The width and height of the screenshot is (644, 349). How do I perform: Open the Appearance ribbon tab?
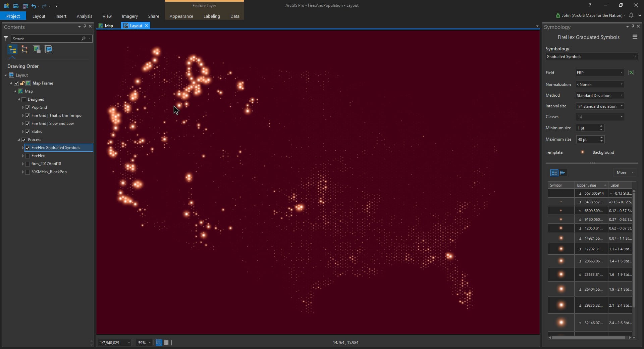point(181,16)
